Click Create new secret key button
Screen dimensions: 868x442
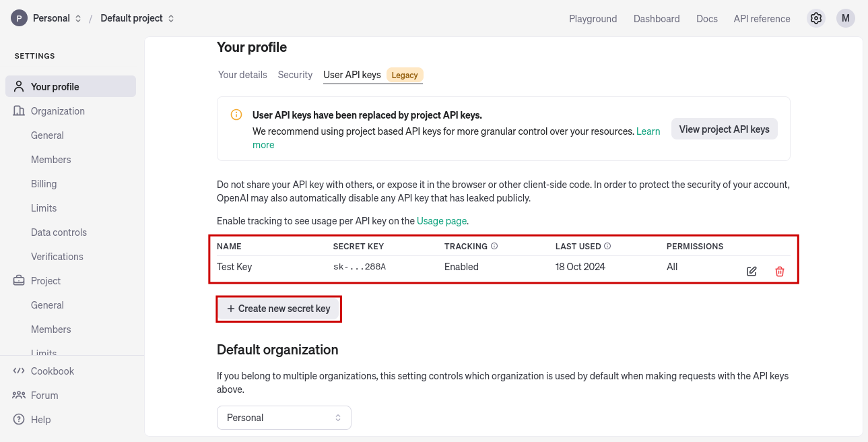279,309
